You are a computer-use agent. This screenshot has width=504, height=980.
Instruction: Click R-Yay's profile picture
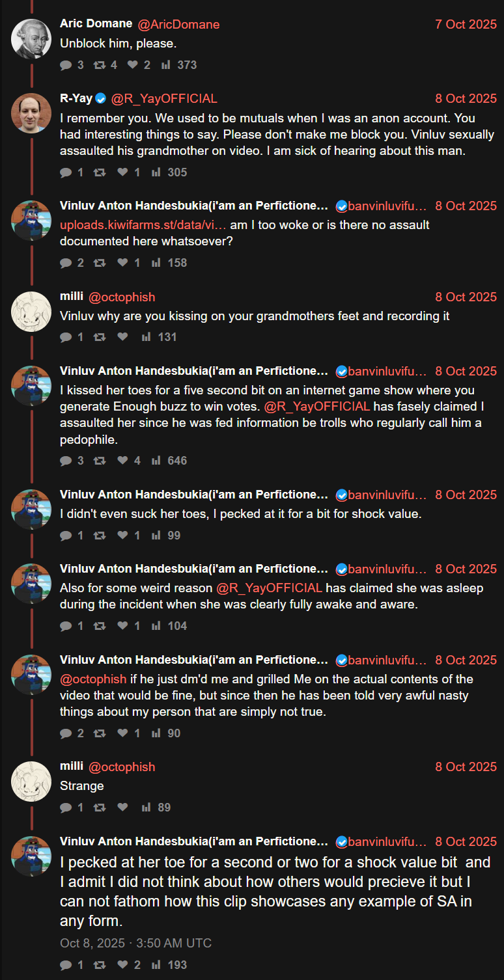point(31,113)
